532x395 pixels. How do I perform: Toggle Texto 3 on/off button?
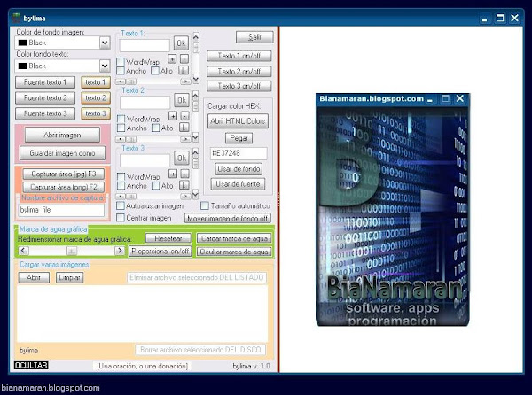point(239,86)
